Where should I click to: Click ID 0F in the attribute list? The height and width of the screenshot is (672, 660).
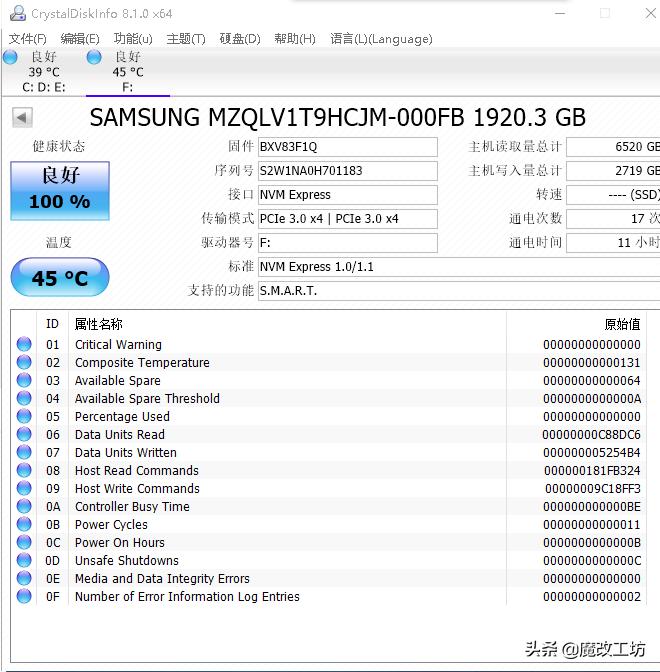[x=53, y=597]
